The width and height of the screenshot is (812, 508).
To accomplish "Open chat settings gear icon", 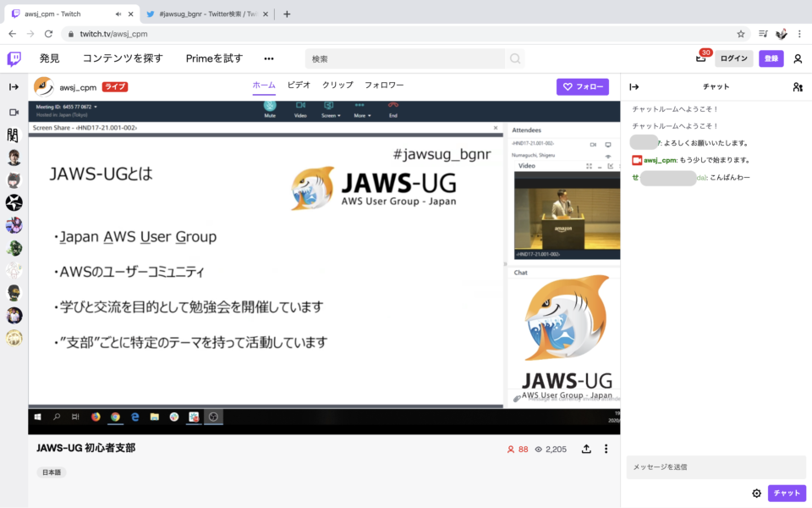I will (x=756, y=493).
